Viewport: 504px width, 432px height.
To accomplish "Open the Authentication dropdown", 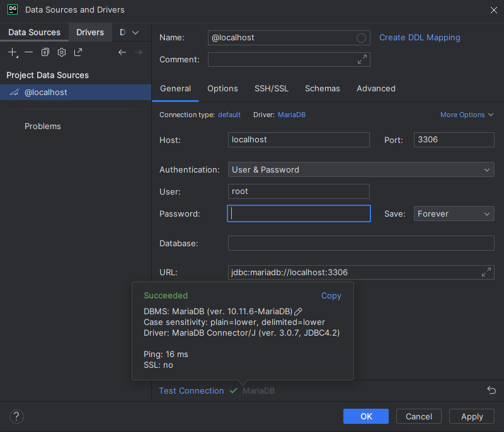I will point(361,169).
